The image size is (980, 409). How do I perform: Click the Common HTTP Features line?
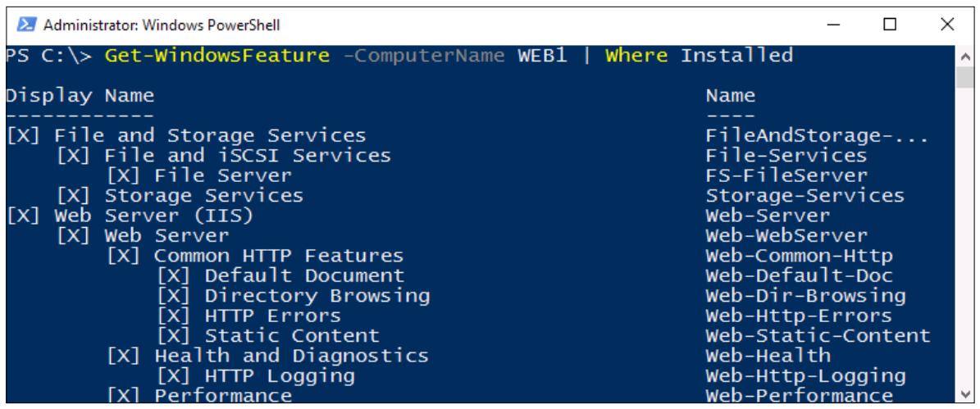pos(256,256)
